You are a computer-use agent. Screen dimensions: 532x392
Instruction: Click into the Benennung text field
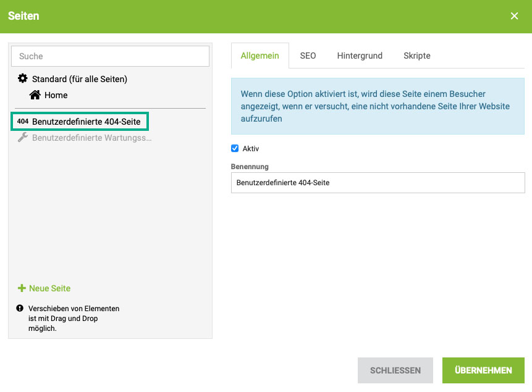tap(378, 183)
